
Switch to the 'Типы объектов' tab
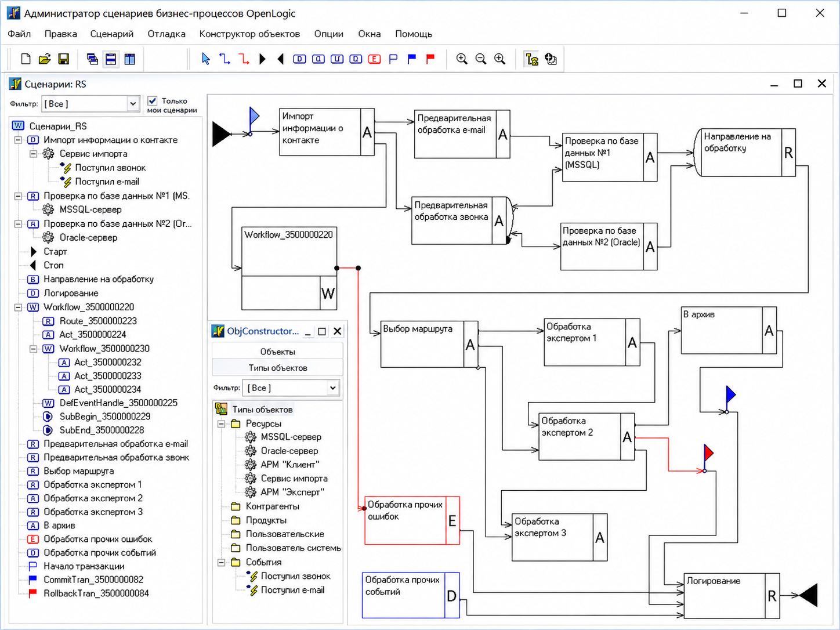tap(278, 368)
